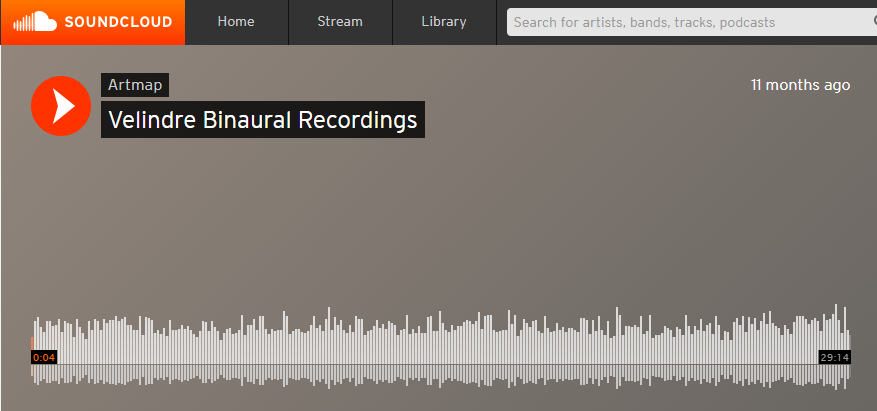Open the Library tab
The width and height of the screenshot is (877, 411).
pyautogui.click(x=444, y=22)
